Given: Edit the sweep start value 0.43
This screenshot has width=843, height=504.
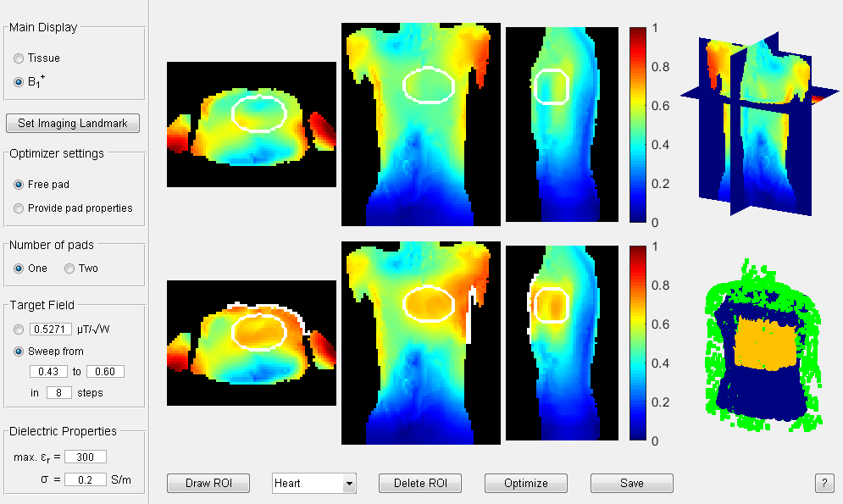Looking at the screenshot, I should click(x=49, y=372).
